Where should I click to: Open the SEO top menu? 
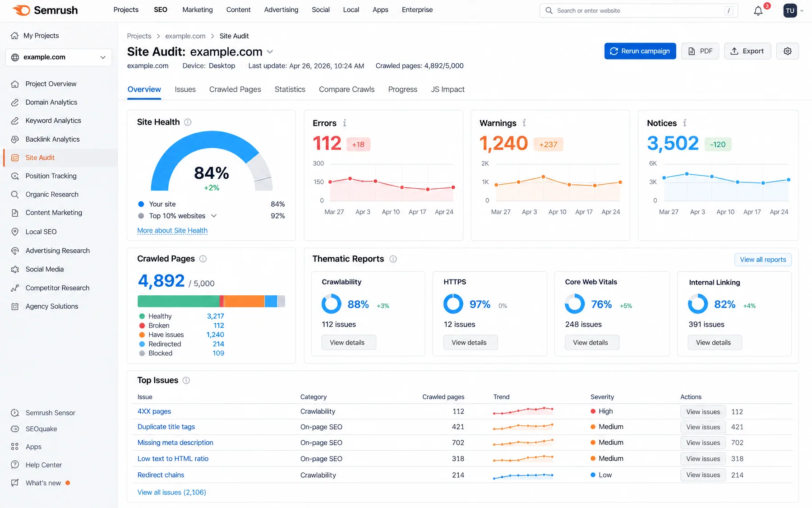pyautogui.click(x=161, y=10)
